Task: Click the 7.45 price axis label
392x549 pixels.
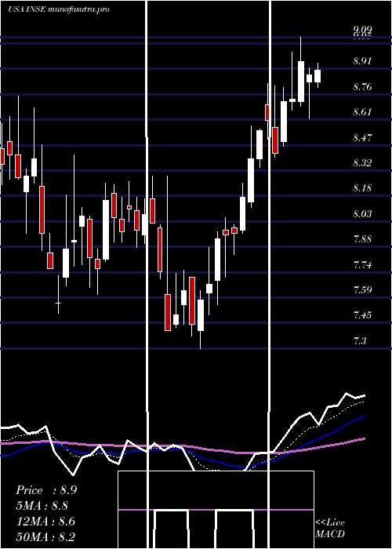Action: (362, 315)
